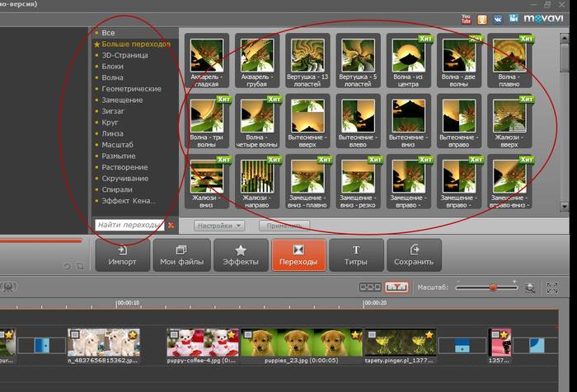Click the zoom magnifier icon beside Масштаб slider

[530, 287]
